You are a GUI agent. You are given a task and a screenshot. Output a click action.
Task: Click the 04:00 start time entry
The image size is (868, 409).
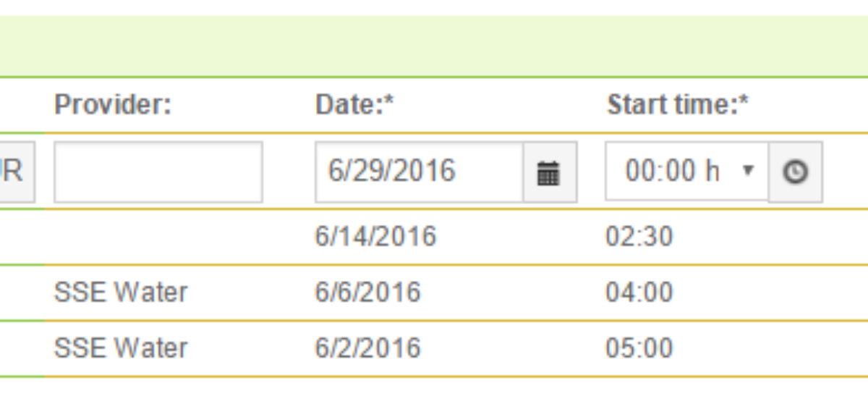(639, 292)
